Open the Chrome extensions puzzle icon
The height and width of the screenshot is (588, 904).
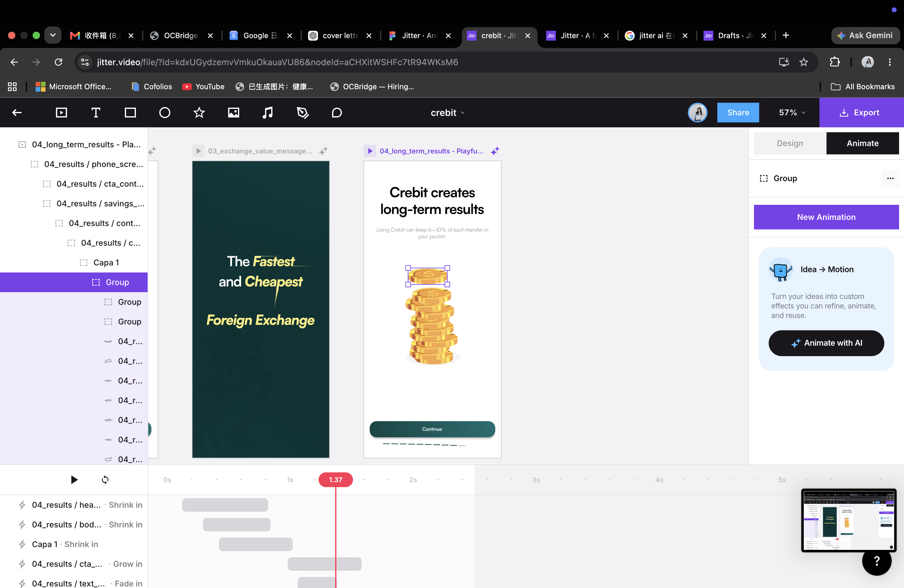coord(835,62)
